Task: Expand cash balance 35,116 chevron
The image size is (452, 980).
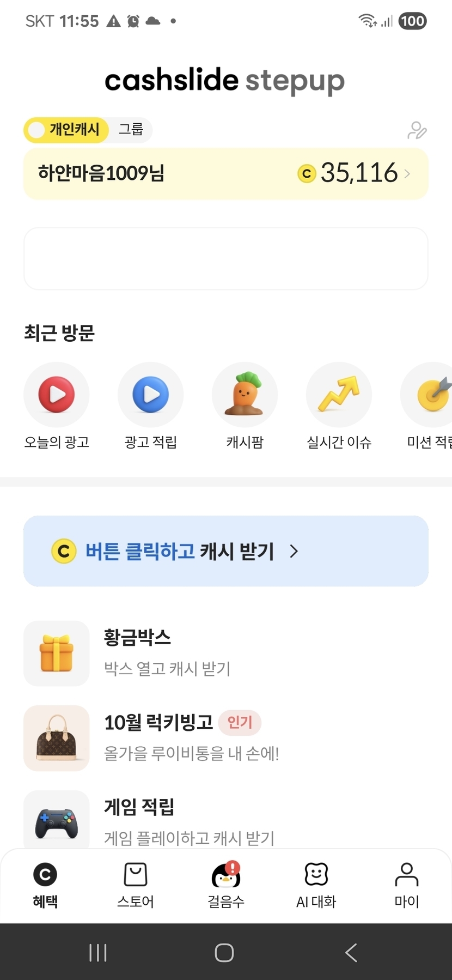Action: [x=407, y=174]
